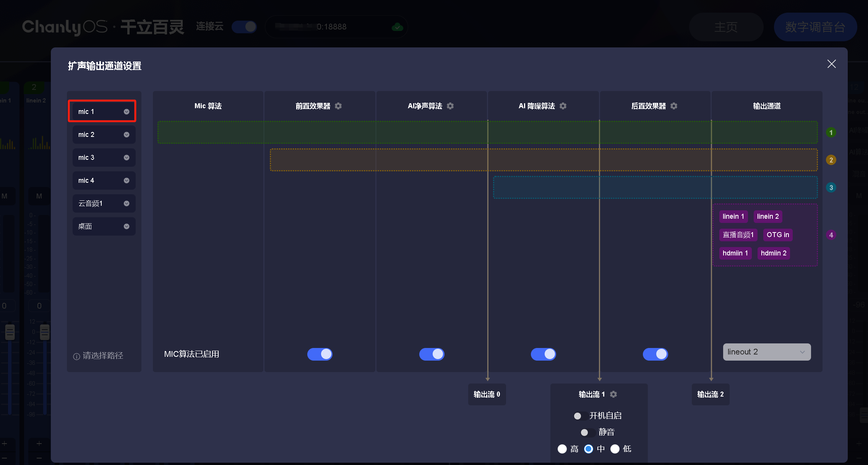868x465 pixels.
Task: Switch to the 主页 tab
Action: [x=726, y=27]
